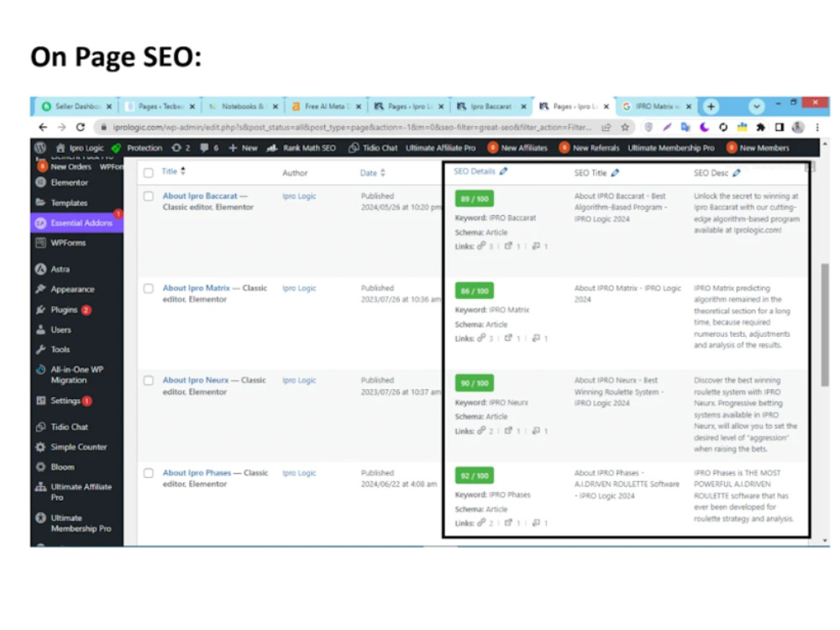This screenshot has height=630, width=840.
Task: Open the browser three-dot menu
Action: pyautogui.click(x=817, y=128)
